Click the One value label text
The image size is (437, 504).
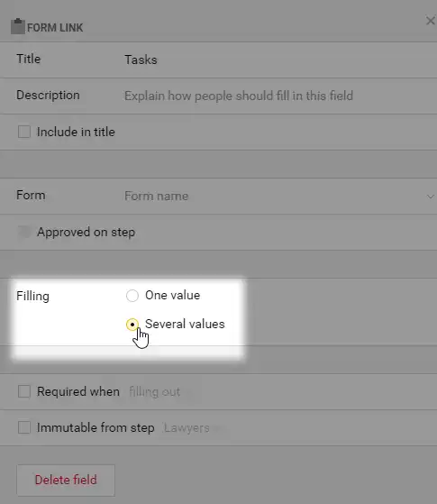click(x=173, y=295)
